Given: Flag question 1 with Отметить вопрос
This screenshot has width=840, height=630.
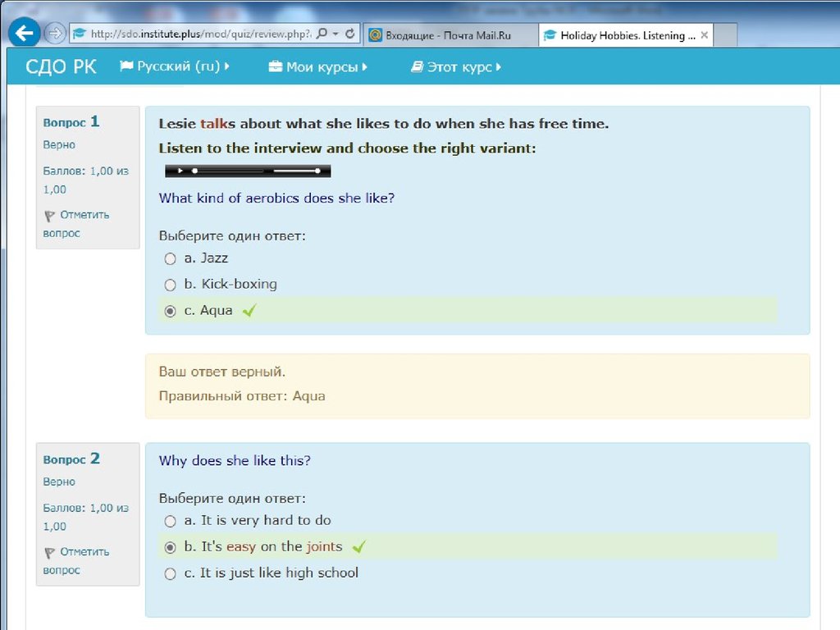Looking at the screenshot, I should click(76, 224).
